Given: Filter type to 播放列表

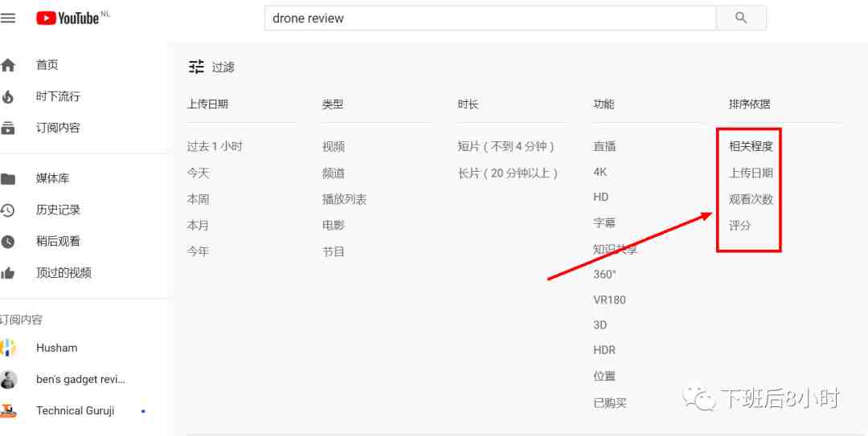Looking at the screenshot, I should pyautogui.click(x=344, y=200).
